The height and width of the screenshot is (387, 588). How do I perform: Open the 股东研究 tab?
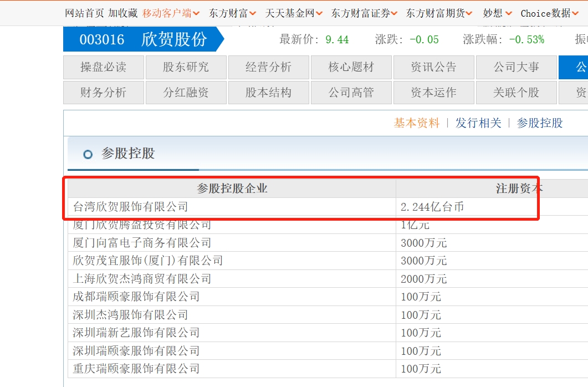186,67
